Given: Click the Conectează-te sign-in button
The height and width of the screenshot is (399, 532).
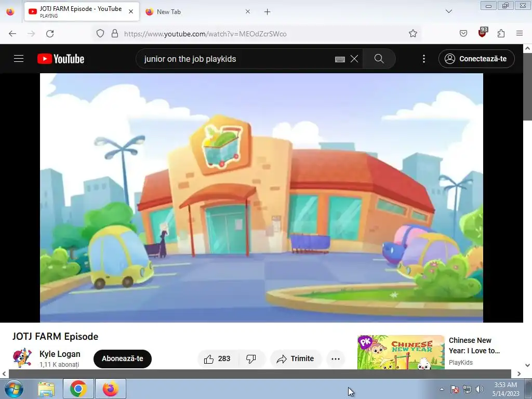Looking at the screenshot, I should tap(476, 59).
